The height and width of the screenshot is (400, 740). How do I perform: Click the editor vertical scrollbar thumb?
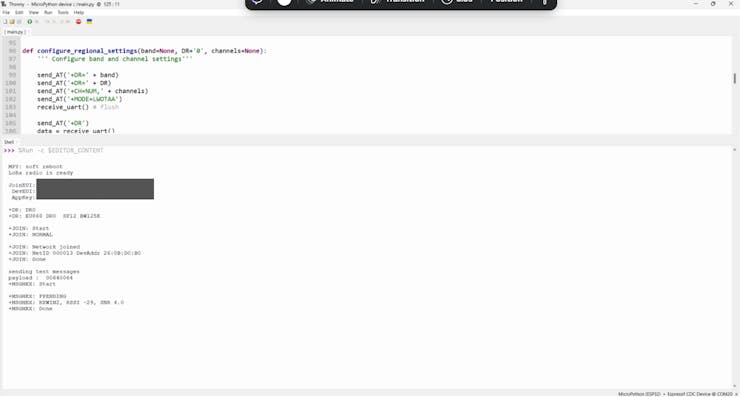pyautogui.click(x=734, y=78)
